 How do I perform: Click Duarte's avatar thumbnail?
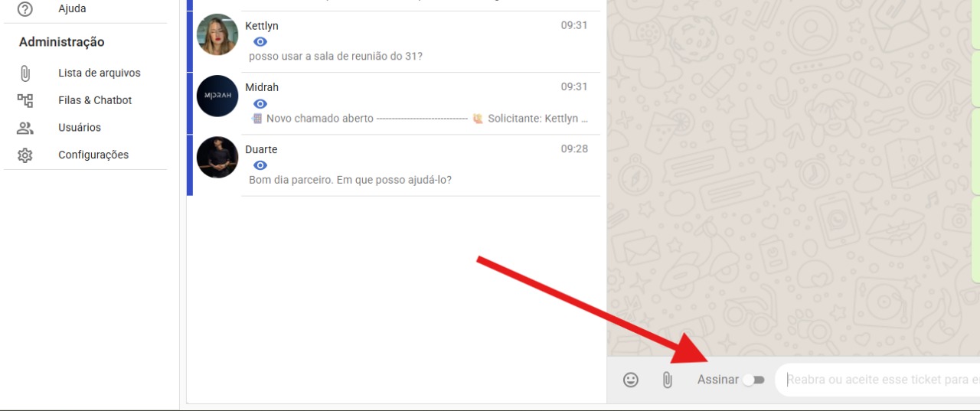217,158
